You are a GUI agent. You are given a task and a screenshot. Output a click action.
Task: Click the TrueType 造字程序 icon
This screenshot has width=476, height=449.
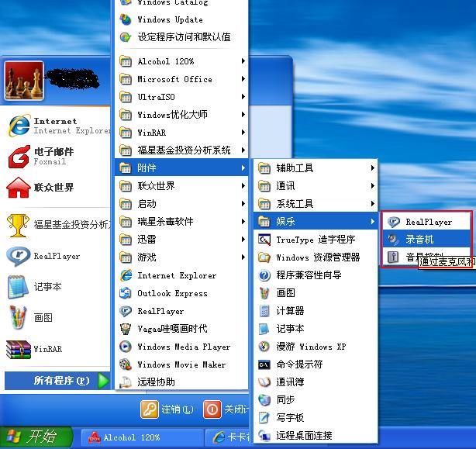264,240
